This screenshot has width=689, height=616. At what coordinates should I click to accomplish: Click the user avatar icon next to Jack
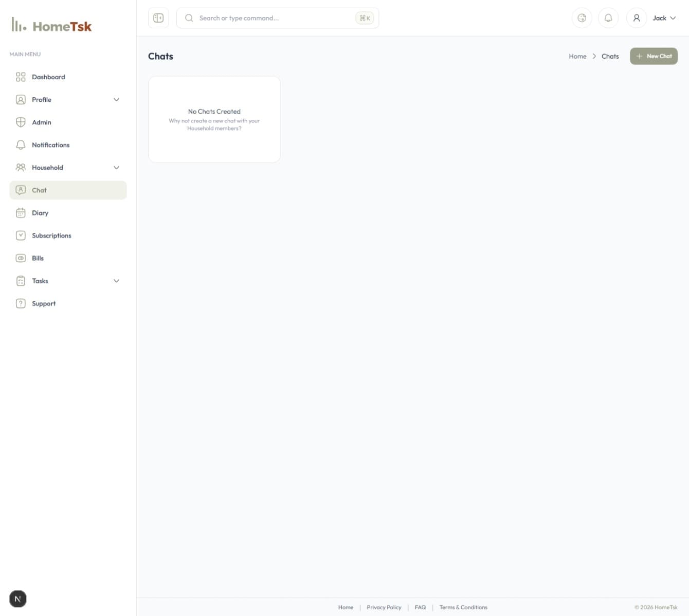[636, 18]
